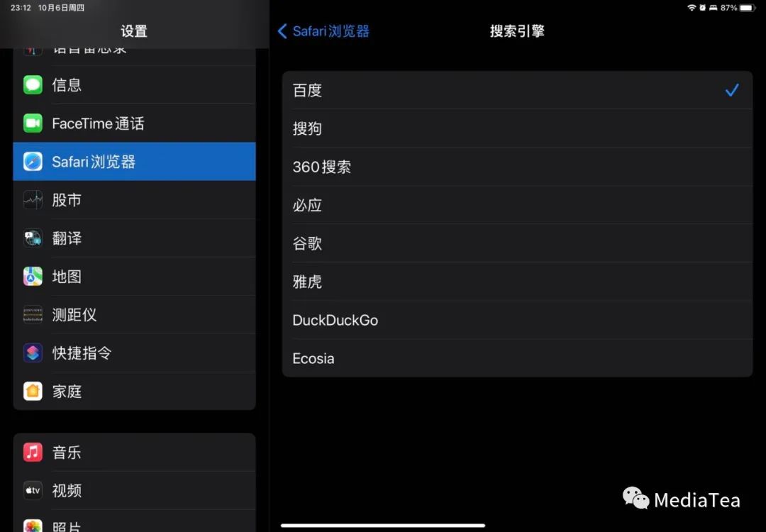Tap the Home house icon
The image size is (766, 532).
33,392
